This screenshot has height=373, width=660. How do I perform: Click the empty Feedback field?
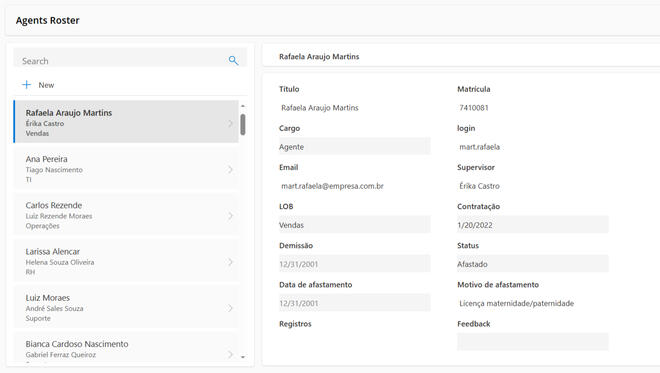pyautogui.click(x=532, y=342)
